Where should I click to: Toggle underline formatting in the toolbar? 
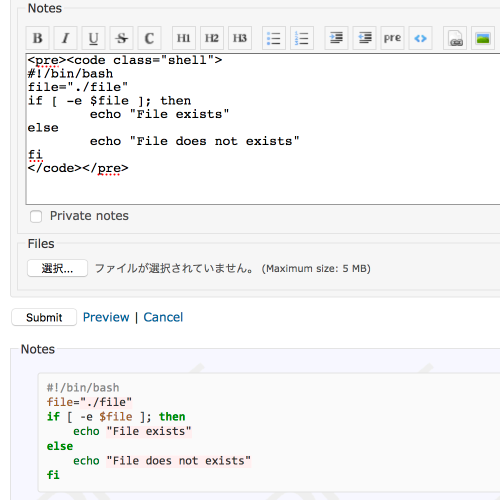click(x=94, y=38)
